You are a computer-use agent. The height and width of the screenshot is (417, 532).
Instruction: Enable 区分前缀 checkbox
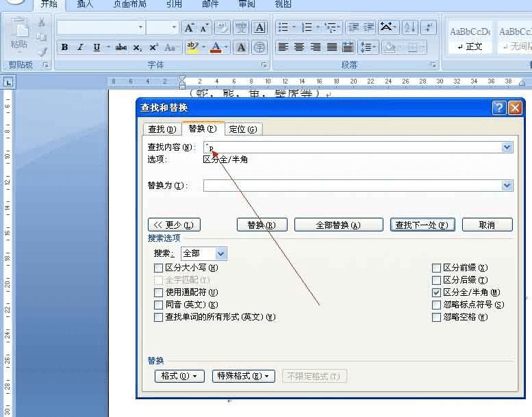pos(436,268)
